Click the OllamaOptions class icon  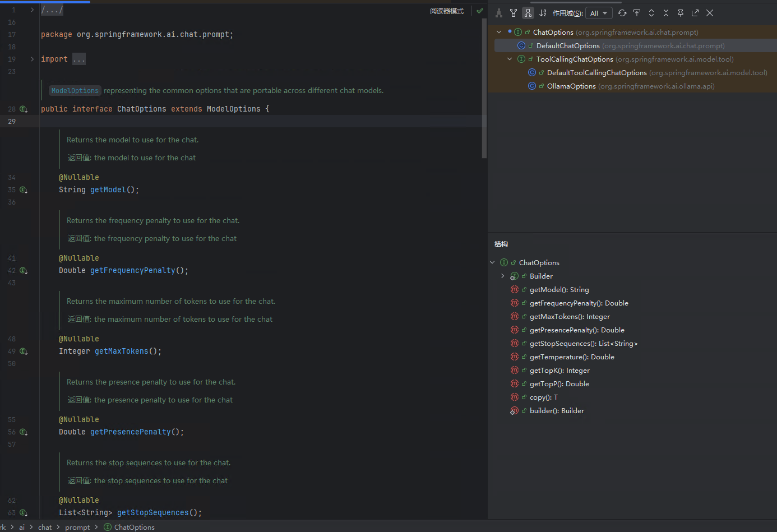532,86
